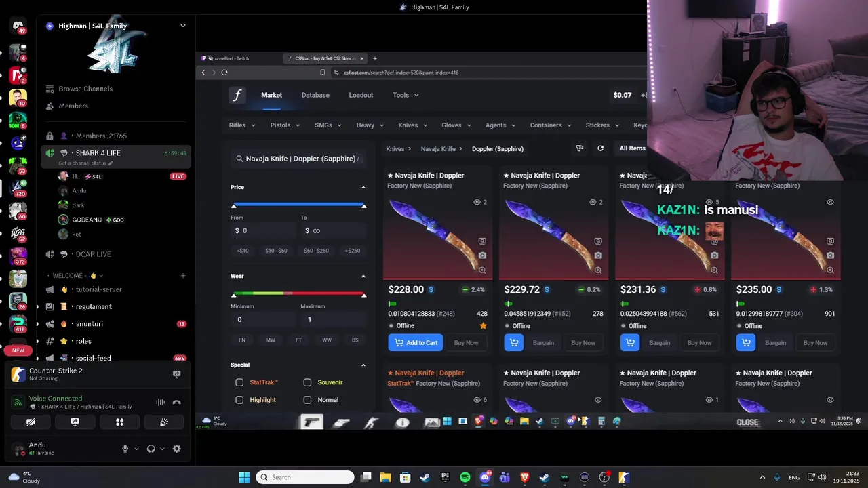Open File Explorer from taskbar

click(x=385, y=477)
